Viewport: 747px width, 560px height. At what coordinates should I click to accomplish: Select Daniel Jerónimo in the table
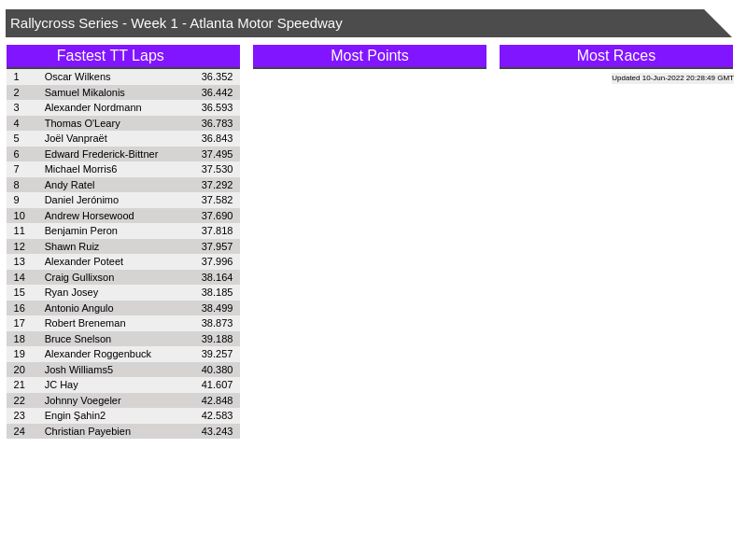click(81, 200)
